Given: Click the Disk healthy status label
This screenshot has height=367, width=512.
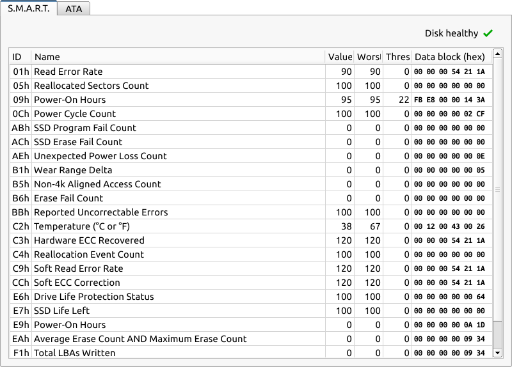Looking at the screenshot, I should 451,33.
